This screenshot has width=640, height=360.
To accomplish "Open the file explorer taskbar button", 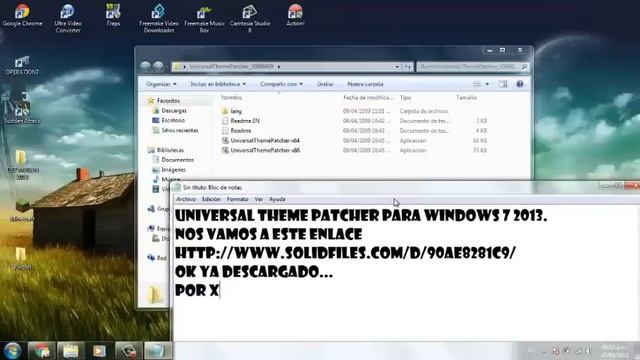I will pos(71,351).
